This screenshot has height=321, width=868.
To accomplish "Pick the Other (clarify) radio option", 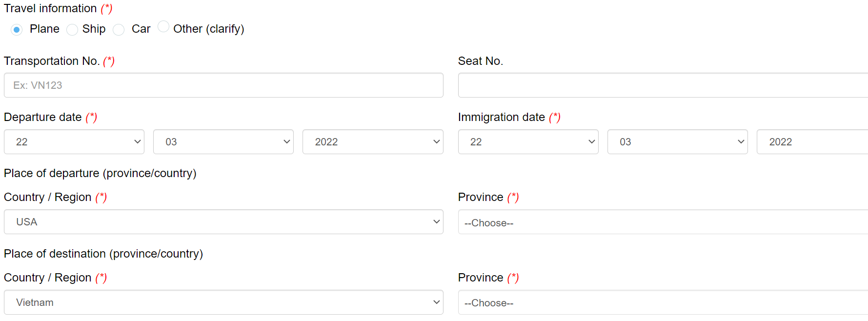I will point(163,26).
